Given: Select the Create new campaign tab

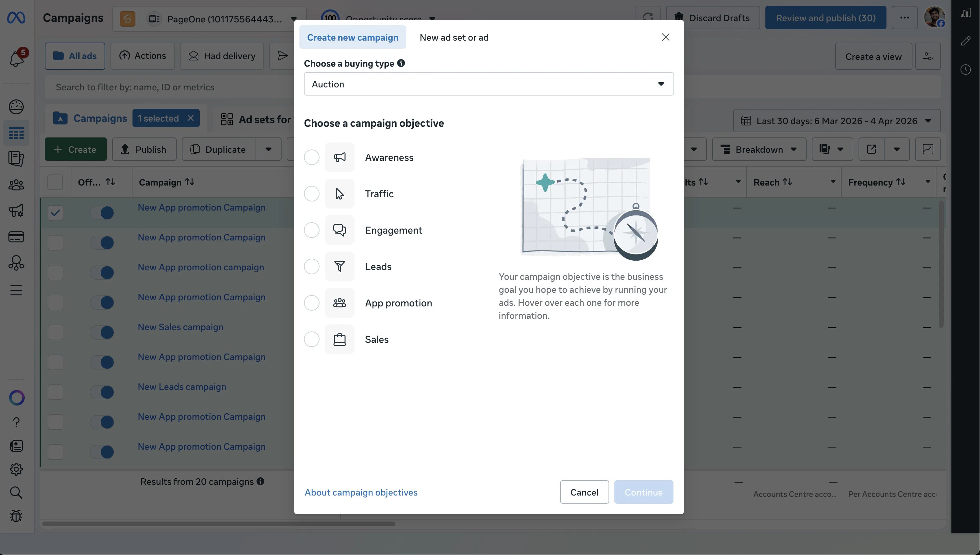Looking at the screenshot, I should pos(352,37).
